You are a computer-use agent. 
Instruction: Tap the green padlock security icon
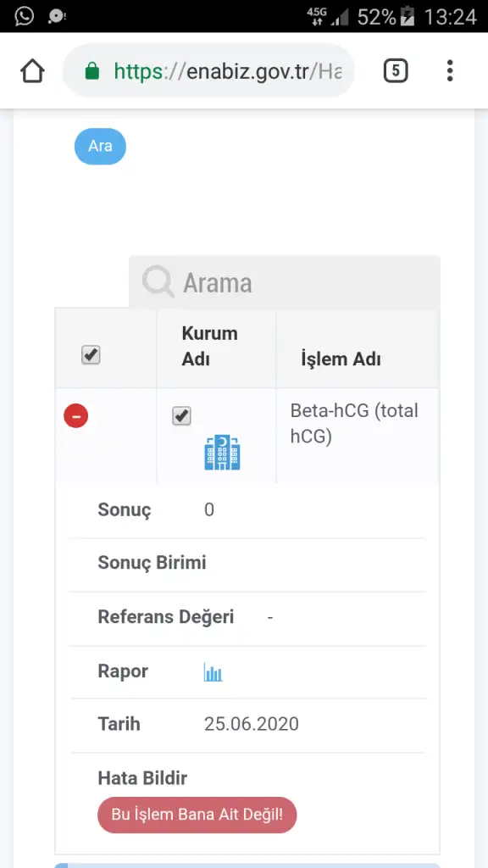(x=92, y=71)
